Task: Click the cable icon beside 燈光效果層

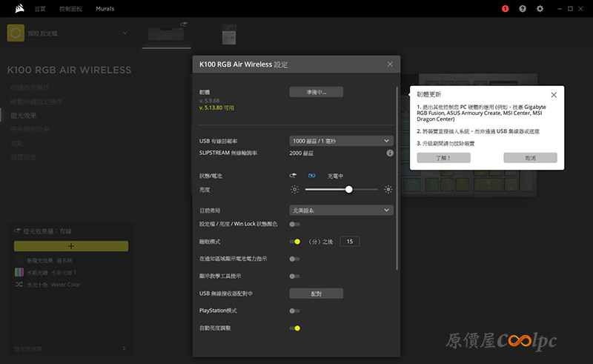Action: point(17,231)
